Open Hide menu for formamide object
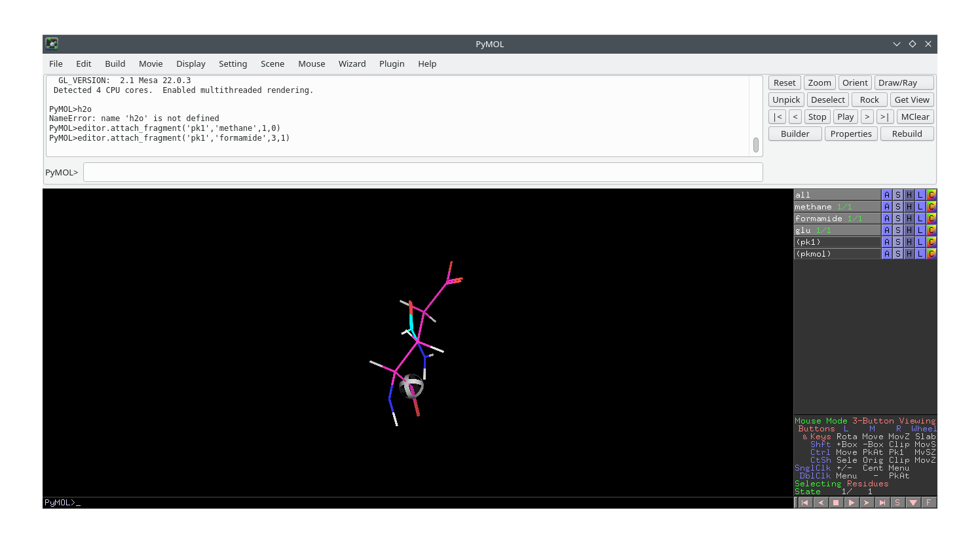Screen dimensions: 980x559 pos(909,219)
